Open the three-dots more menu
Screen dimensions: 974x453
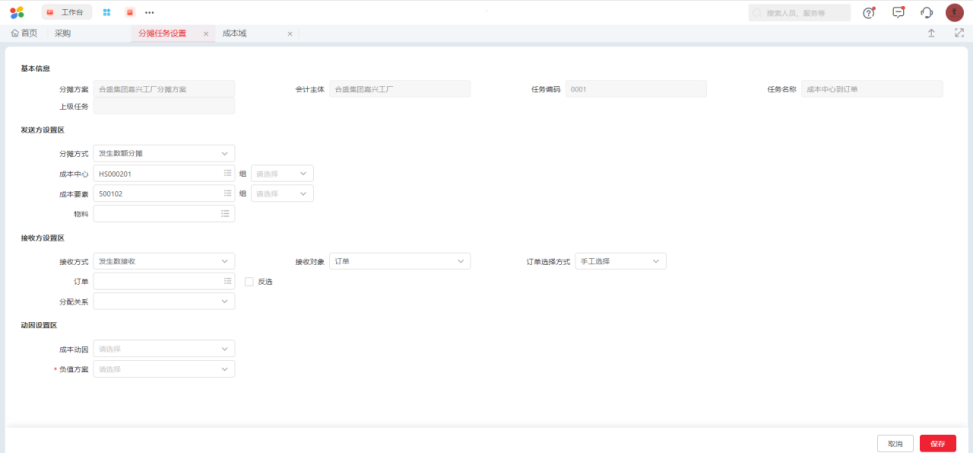[150, 12]
